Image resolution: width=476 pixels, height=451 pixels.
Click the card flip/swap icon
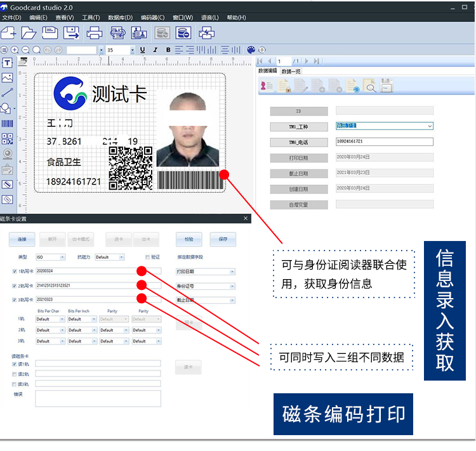point(206,33)
